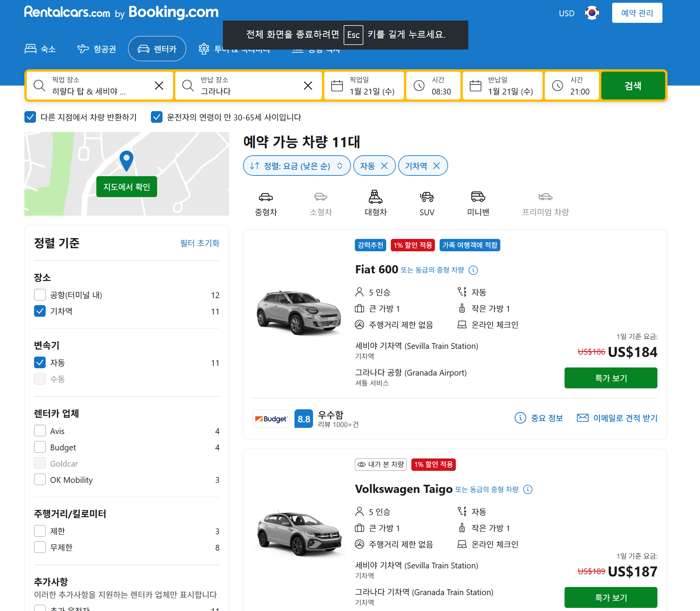Click 이메일로 견적 받기 link
Image resolution: width=700 pixels, height=611 pixels.
point(617,418)
